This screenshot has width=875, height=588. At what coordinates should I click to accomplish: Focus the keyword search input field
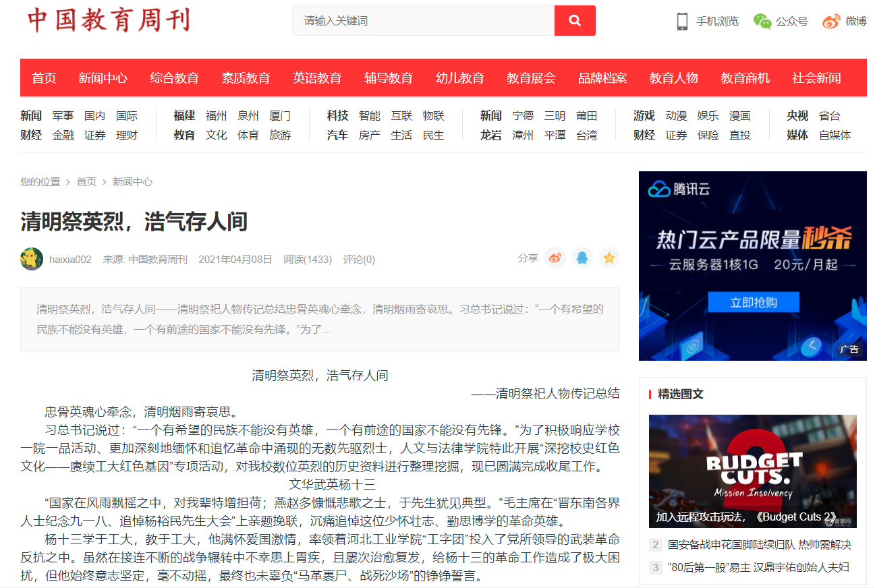tap(424, 21)
